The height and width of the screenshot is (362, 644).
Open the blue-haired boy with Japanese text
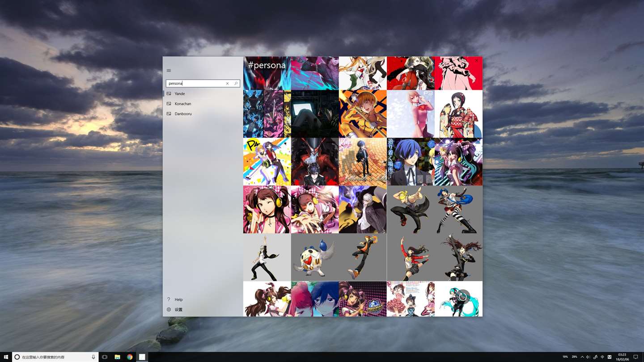click(x=411, y=161)
